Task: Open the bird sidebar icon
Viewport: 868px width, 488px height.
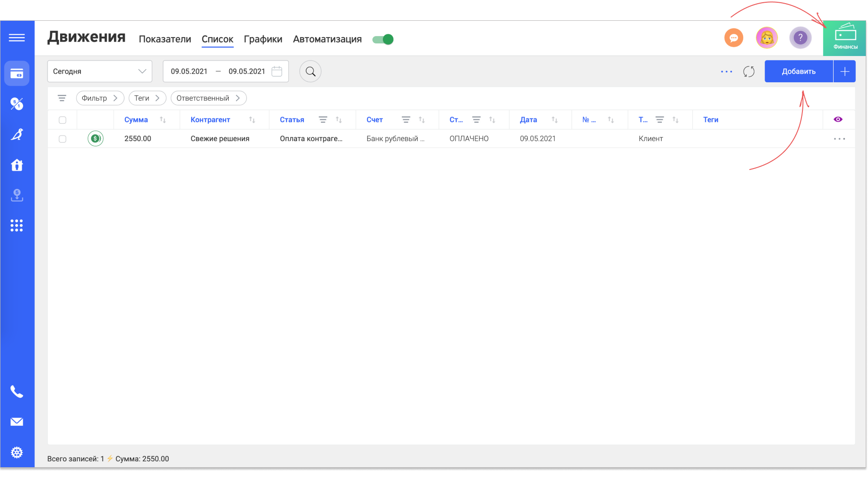Action: [17, 134]
